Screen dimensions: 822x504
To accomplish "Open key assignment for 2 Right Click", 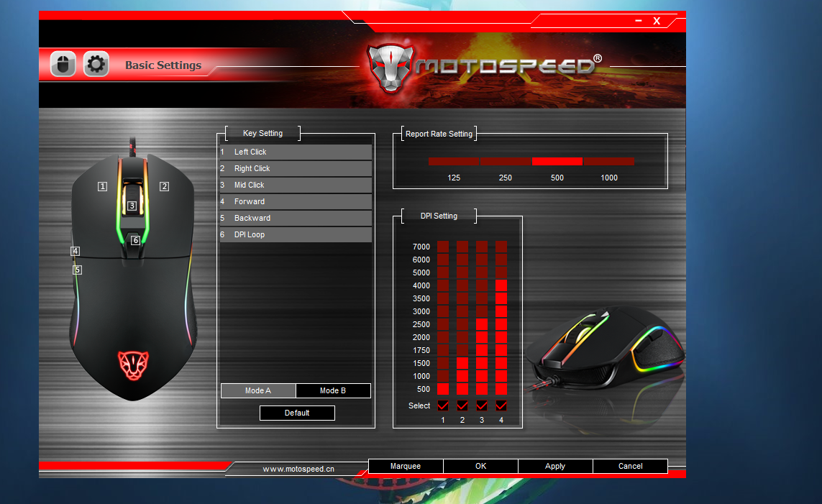I will [296, 168].
